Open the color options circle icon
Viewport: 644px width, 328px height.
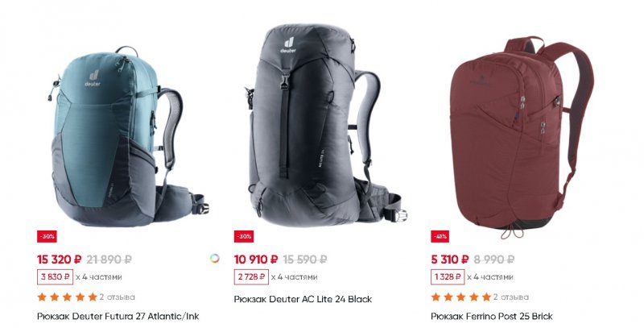pos(214,259)
